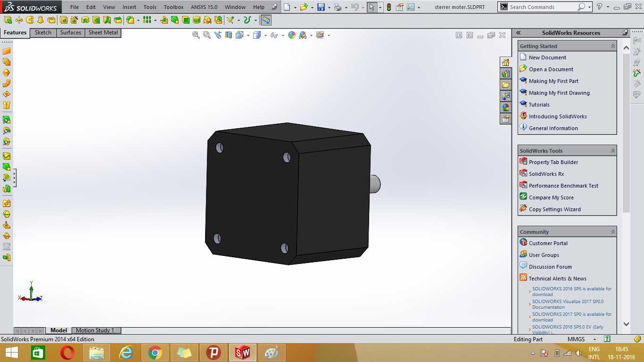This screenshot has width=644, height=362.
Task: Switch to the Surfaces tab
Action: coord(71,33)
